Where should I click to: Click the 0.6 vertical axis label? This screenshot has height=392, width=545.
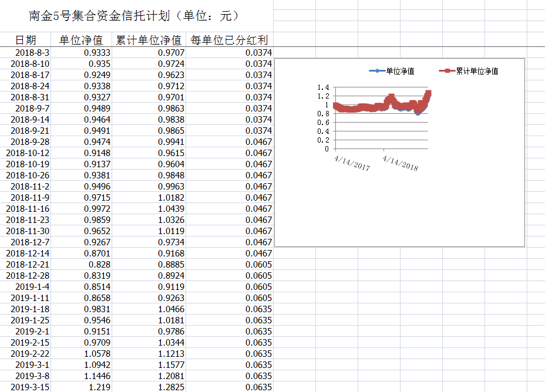[x=323, y=123]
